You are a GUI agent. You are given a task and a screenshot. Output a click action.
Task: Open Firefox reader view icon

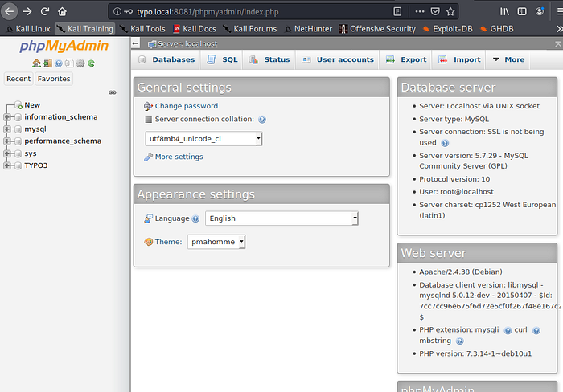[x=397, y=11]
